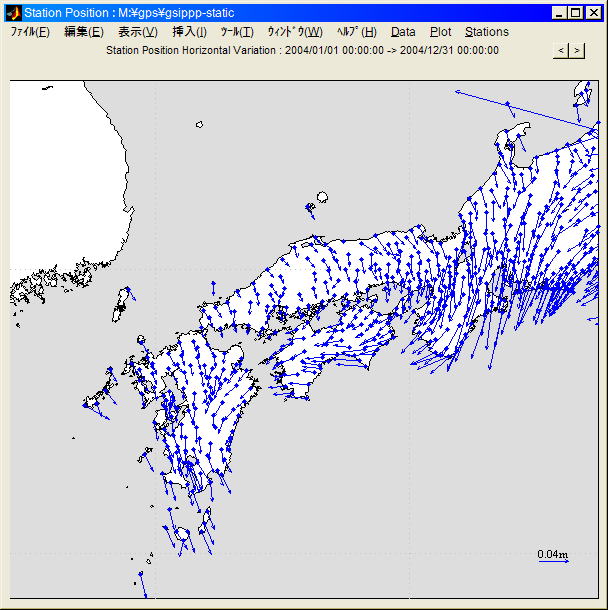Select the Horizontal Variation date range title
Viewport: 608px width, 610px height.
[302, 50]
